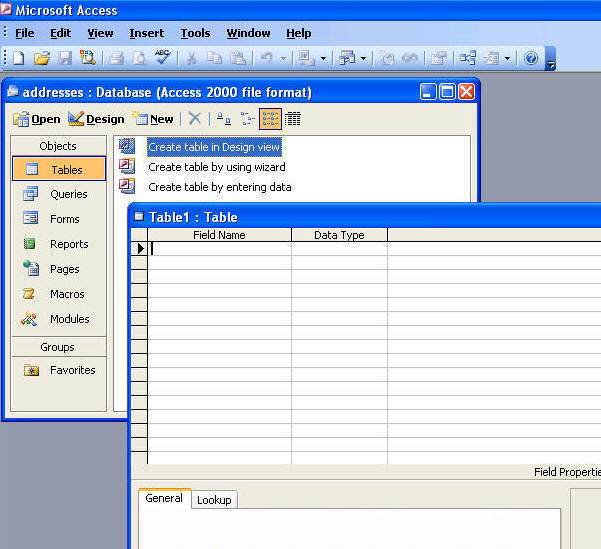
Task: Click the File Search icon in toolbar
Action: pyautogui.click(x=88, y=58)
